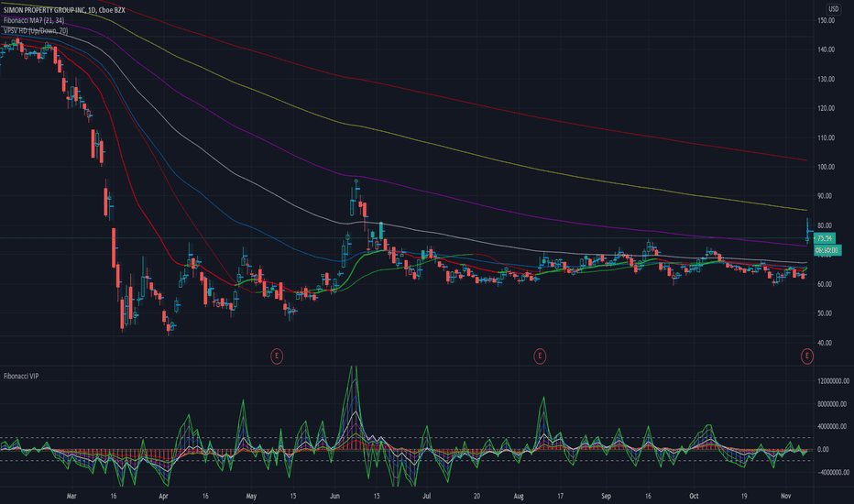
Task: Click the Nov date on time axis
Action: click(785, 497)
